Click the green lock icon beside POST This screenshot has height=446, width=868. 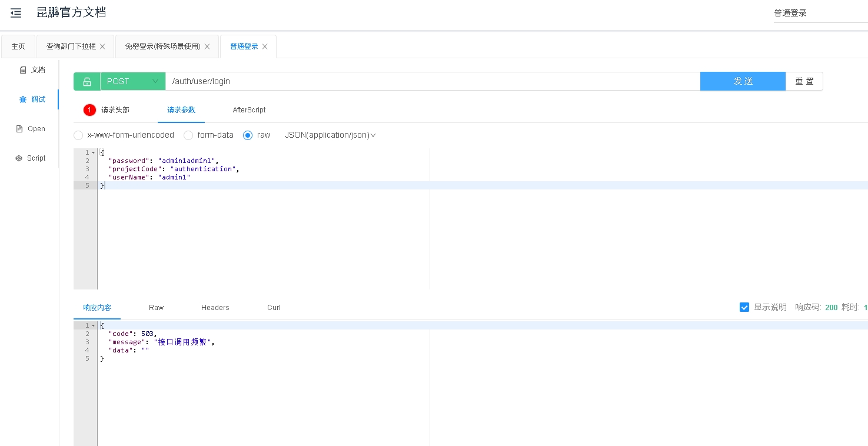pyautogui.click(x=87, y=82)
